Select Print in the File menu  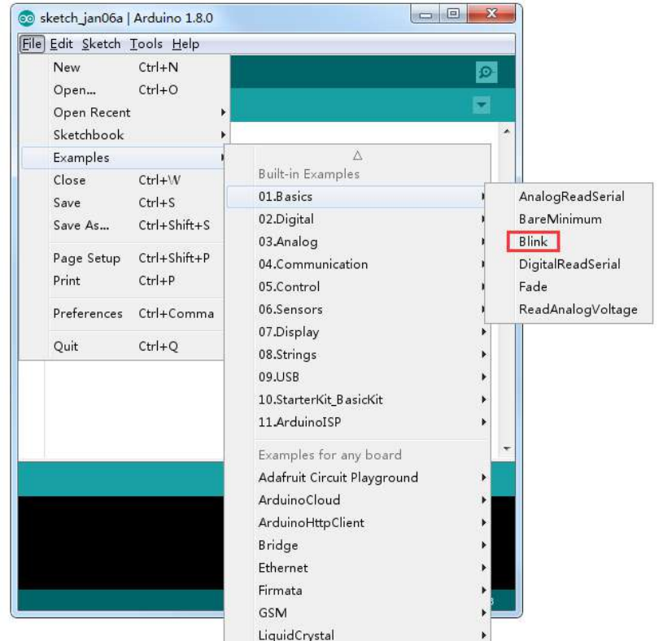[x=123, y=281]
